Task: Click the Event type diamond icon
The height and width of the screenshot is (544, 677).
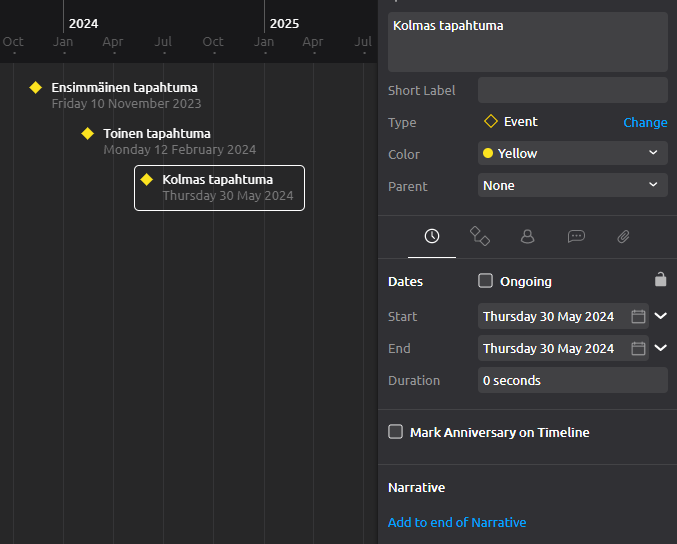Action: [491, 121]
